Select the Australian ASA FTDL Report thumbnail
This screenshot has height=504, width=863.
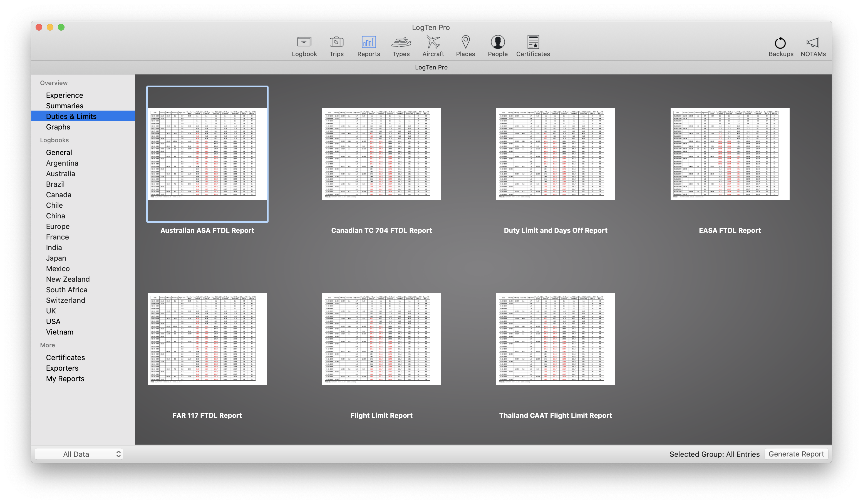tap(207, 154)
